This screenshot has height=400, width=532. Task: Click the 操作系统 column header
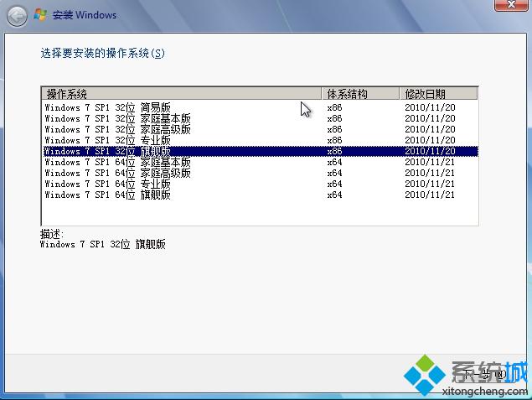[182, 93]
